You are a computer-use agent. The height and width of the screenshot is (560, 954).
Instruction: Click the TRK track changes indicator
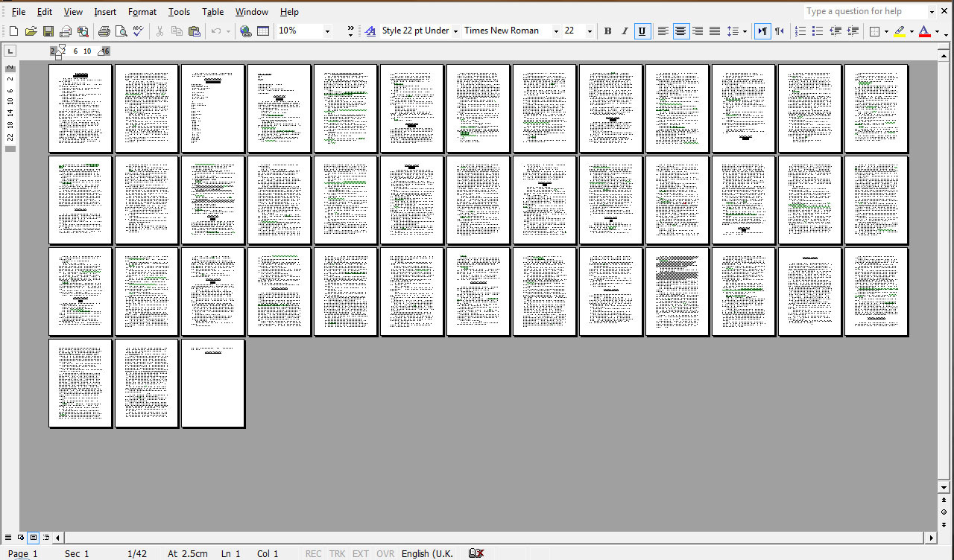[337, 553]
